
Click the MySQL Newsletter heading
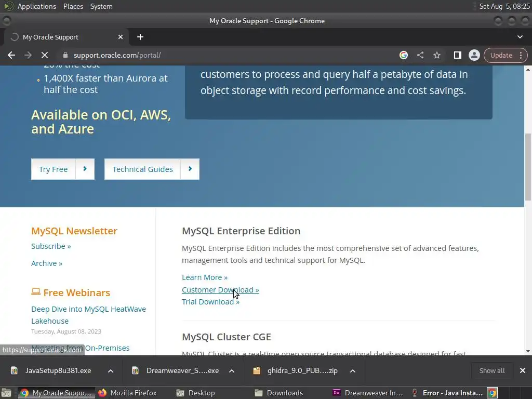point(74,231)
